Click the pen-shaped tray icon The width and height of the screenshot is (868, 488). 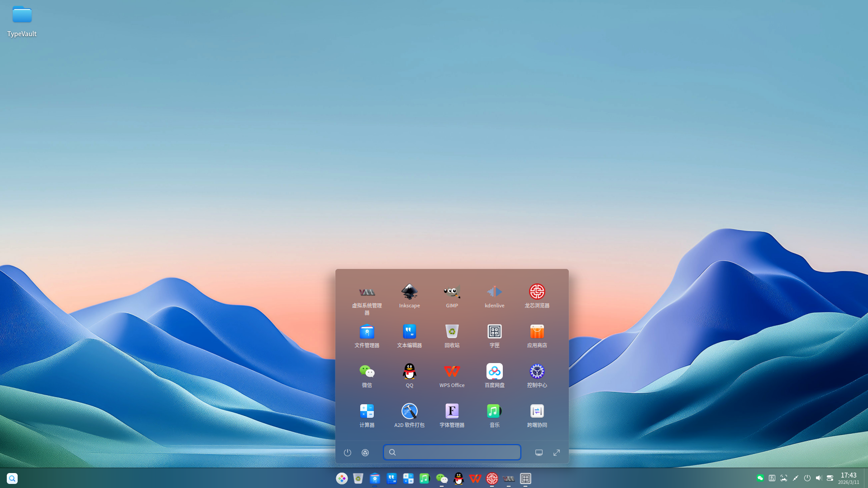pyautogui.click(x=796, y=478)
